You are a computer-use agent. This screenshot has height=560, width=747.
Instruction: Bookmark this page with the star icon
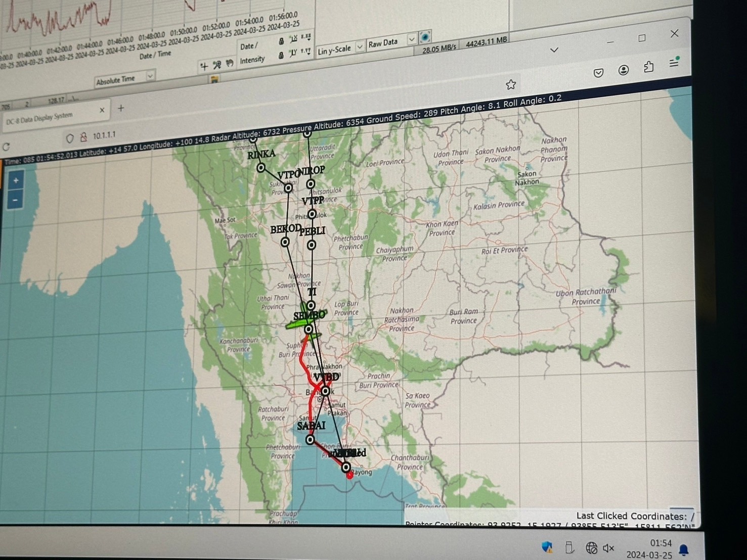tap(511, 84)
